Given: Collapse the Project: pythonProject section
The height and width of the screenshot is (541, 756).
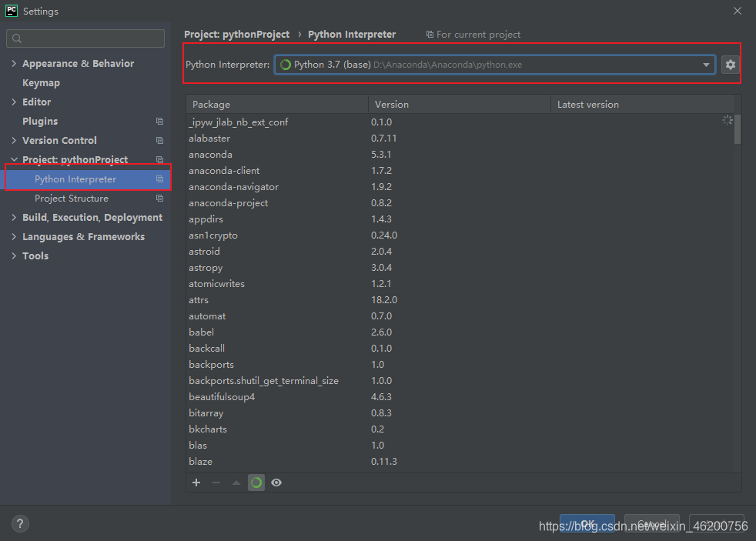Looking at the screenshot, I should tap(14, 159).
